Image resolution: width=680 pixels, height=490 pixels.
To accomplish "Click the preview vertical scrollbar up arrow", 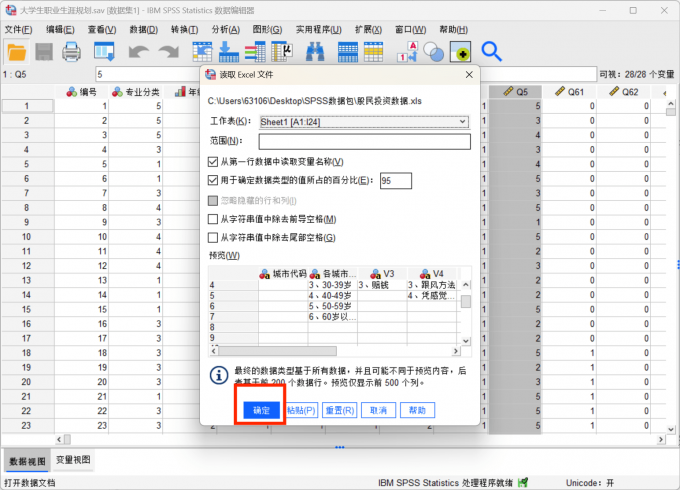I will pos(466,285).
